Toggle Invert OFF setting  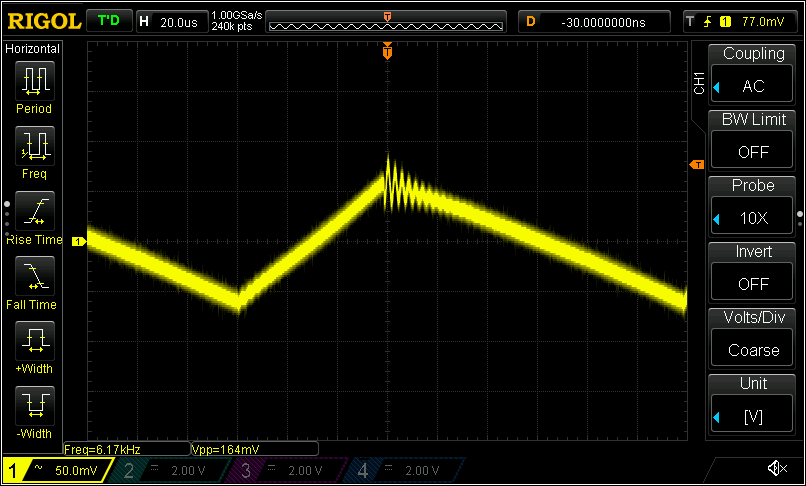(x=753, y=272)
